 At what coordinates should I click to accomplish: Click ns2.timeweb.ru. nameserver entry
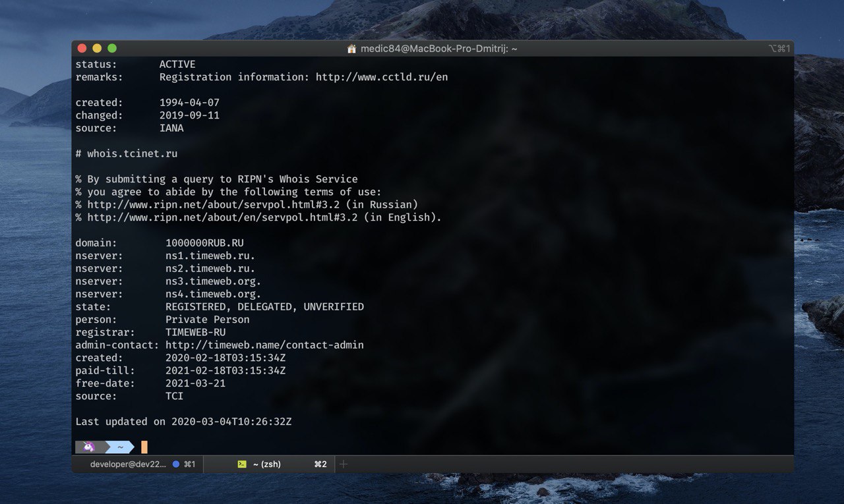tap(210, 269)
